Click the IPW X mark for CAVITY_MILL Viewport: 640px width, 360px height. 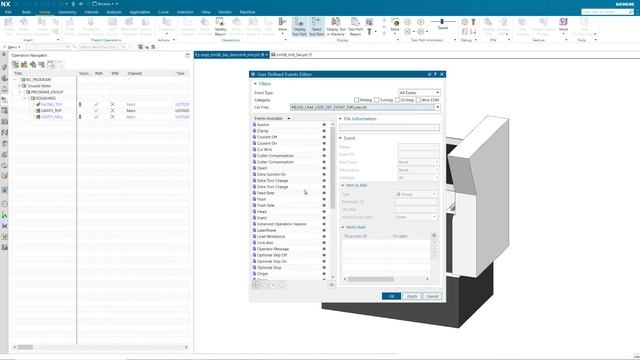pos(113,117)
